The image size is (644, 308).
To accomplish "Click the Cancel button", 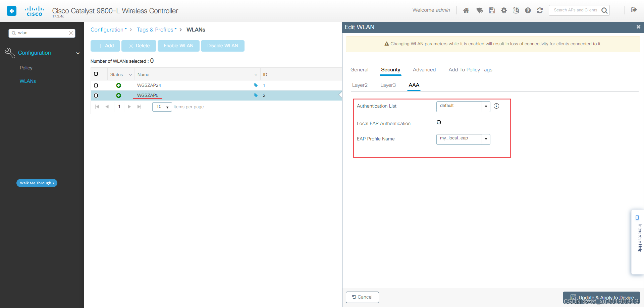I will tap(362, 297).
